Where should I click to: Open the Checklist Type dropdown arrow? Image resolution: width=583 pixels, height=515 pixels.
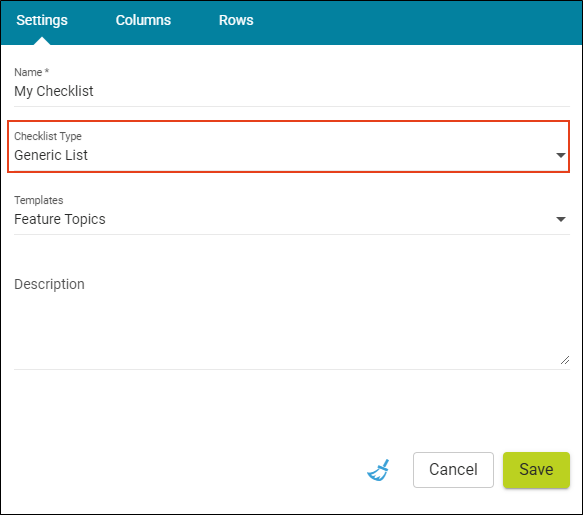[x=561, y=155]
